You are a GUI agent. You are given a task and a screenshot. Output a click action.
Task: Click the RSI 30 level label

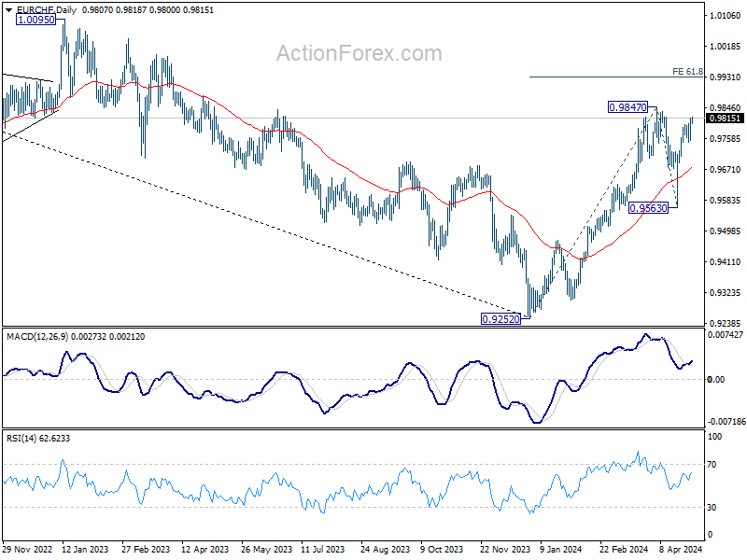[712, 508]
